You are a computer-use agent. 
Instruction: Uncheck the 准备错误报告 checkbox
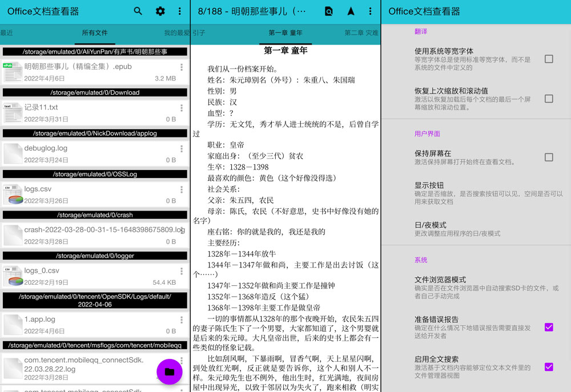tap(549, 327)
